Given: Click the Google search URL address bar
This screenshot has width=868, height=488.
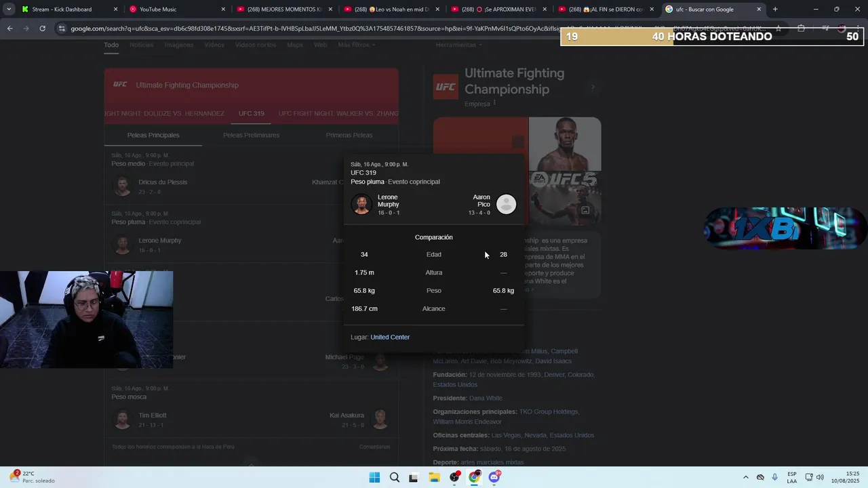Looking at the screenshot, I should pyautogui.click(x=417, y=28).
